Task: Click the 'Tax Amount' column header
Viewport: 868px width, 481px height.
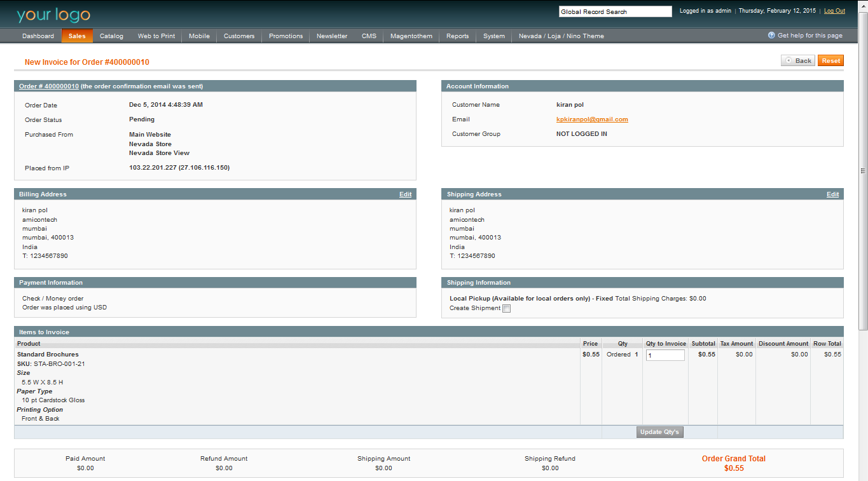Action: click(x=736, y=344)
